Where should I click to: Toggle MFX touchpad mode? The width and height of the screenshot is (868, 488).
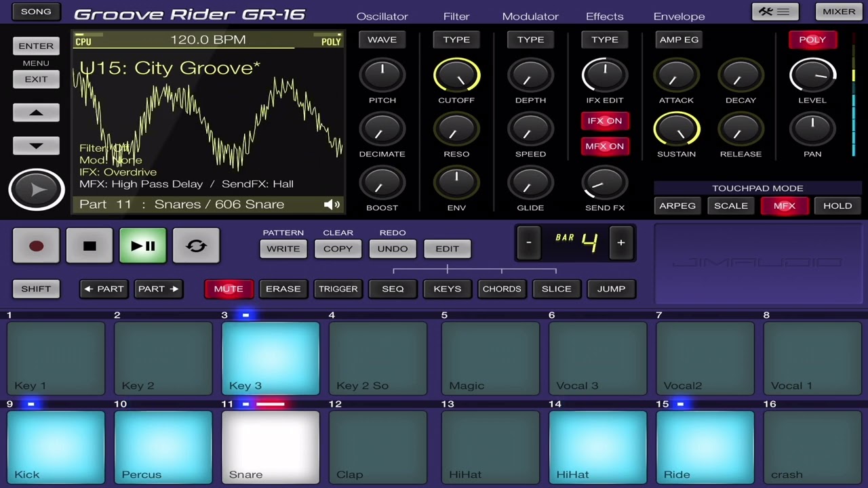click(x=785, y=206)
